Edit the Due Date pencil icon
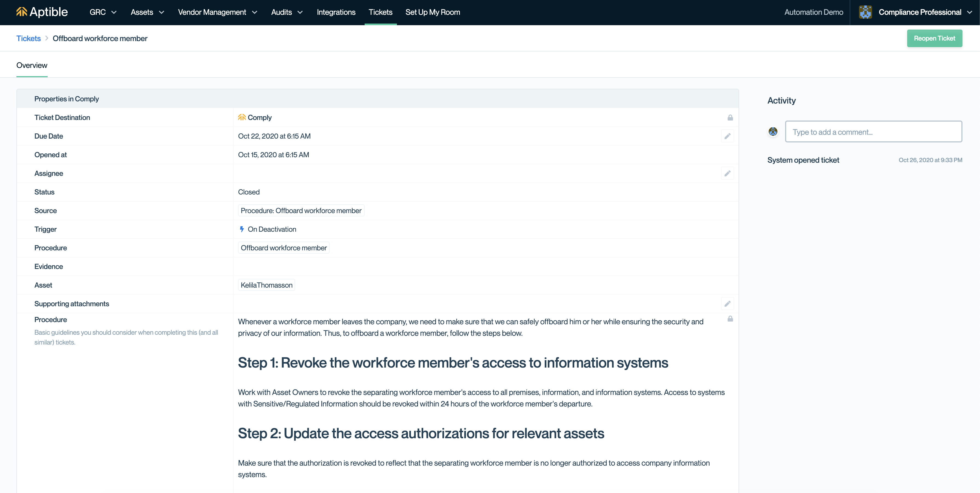The height and width of the screenshot is (493, 980). pos(727,136)
